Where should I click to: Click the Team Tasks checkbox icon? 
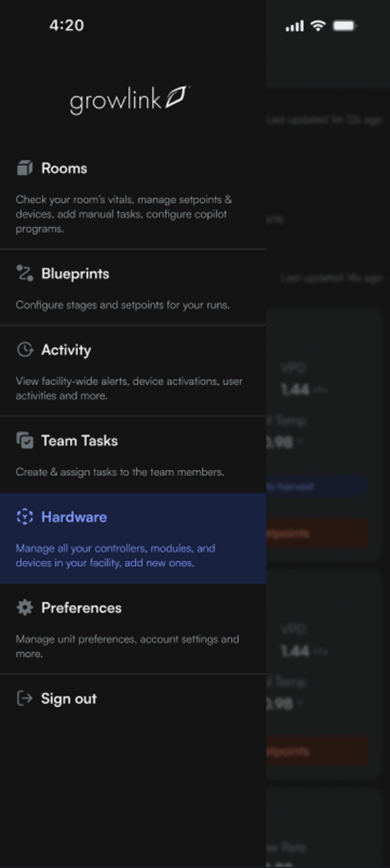[x=25, y=440]
